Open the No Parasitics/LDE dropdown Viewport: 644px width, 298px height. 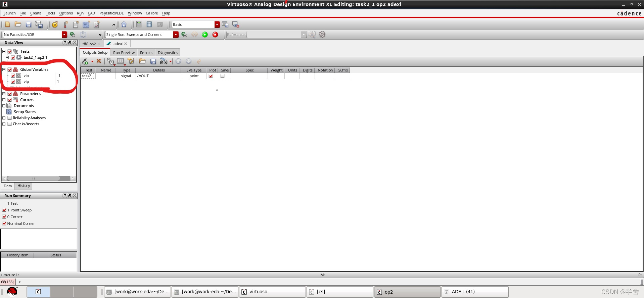64,35
